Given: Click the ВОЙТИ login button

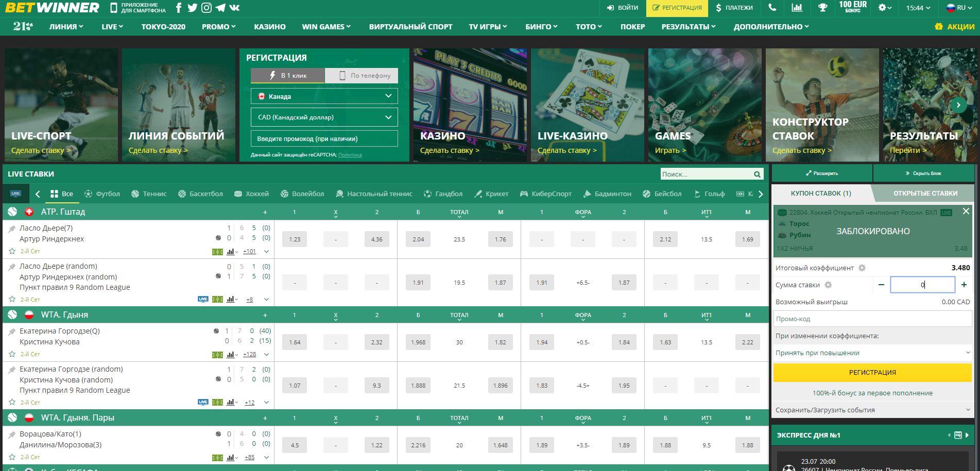Looking at the screenshot, I should point(622,8).
